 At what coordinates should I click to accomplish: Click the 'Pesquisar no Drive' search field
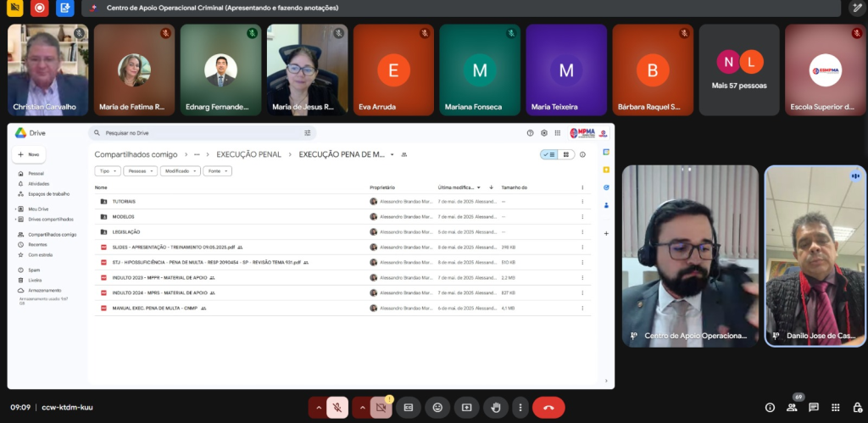[x=195, y=133]
